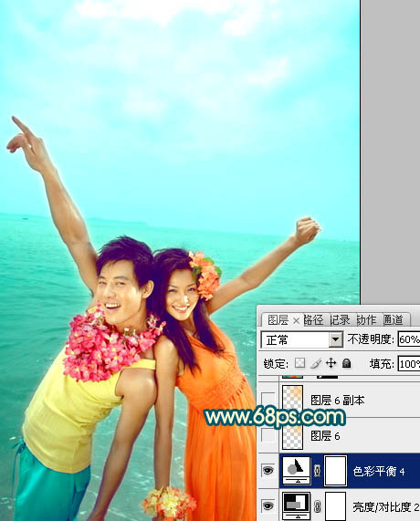
Task: Hide the 色彩平衡 4 layer with its eye icon
Action: point(268,470)
